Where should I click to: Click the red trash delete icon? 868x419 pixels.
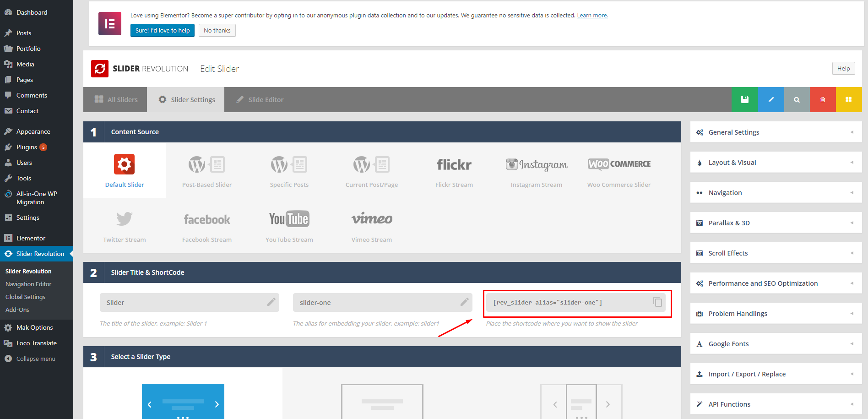(823, 99)
